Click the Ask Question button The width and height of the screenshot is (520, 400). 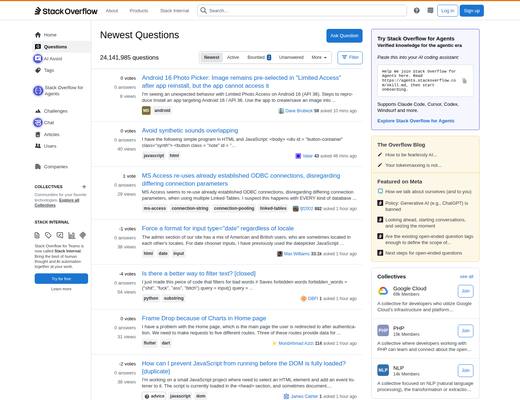click(x=344, y=36)
